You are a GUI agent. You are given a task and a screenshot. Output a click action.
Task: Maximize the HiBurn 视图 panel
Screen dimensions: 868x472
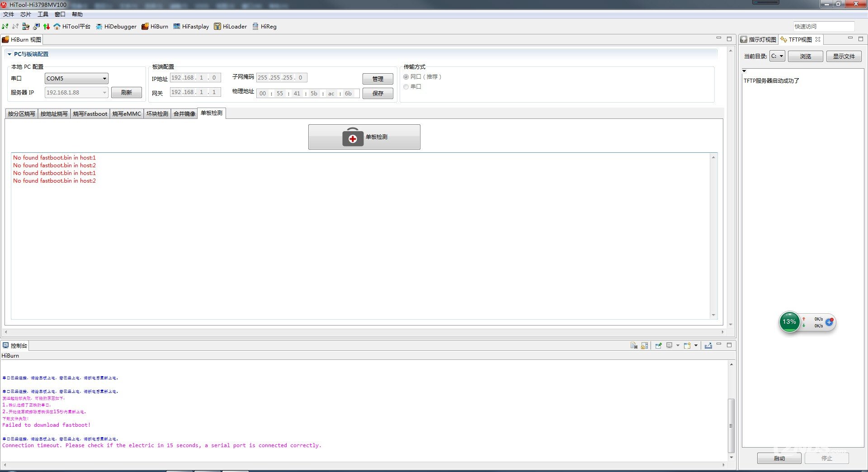[729, 39]
